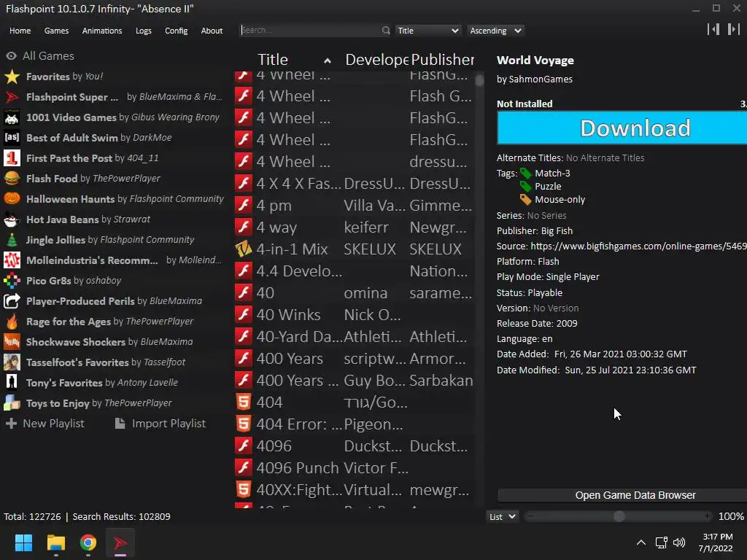Select the Hot Java Beans icon
The image size is (747, 560).
pos(12,219)
